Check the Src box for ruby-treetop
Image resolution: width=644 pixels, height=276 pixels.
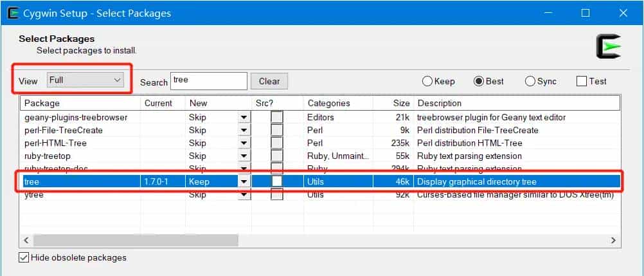(277, 156)
